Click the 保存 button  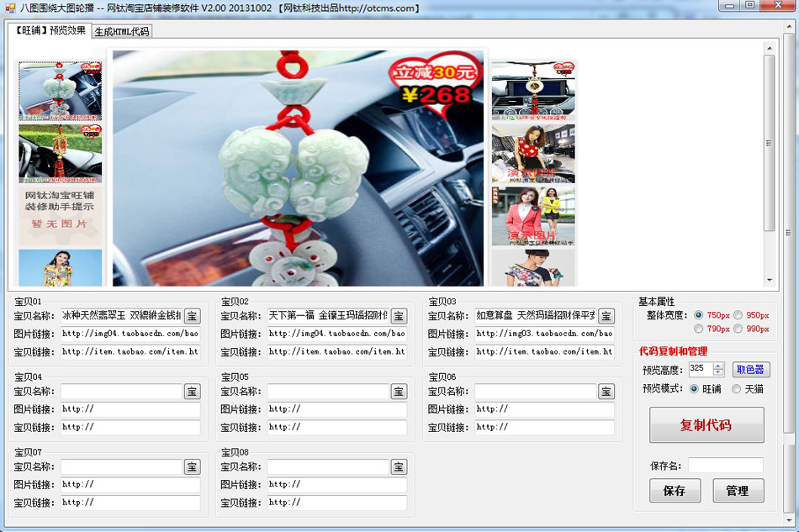675,491
